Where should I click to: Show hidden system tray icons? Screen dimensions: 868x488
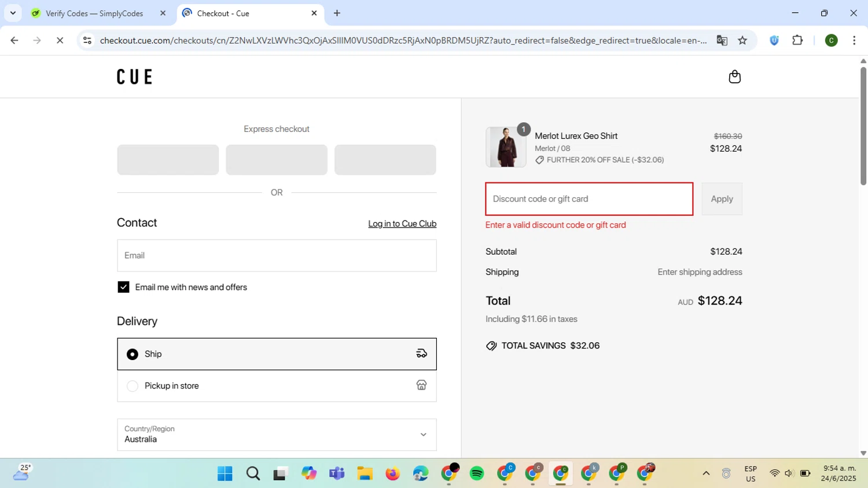[706, 474]
